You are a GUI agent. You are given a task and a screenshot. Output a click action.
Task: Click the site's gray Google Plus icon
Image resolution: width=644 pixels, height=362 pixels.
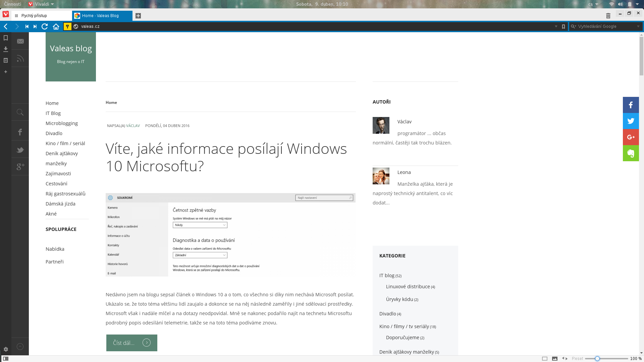point(20,167)
